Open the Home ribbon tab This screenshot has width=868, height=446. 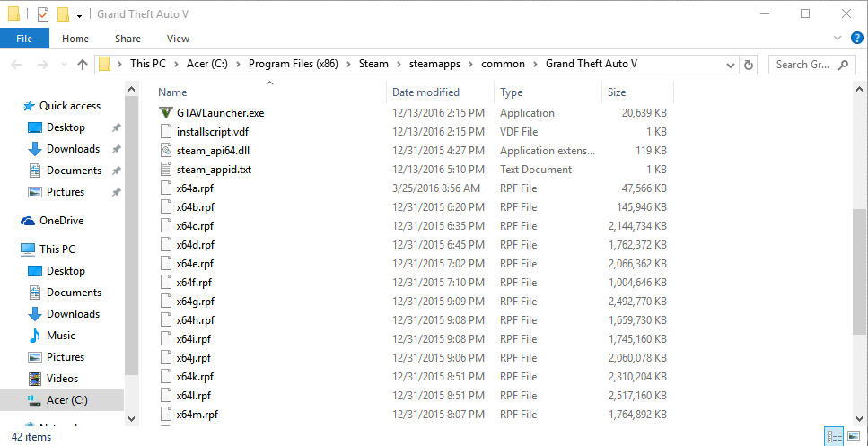point(75,39)
